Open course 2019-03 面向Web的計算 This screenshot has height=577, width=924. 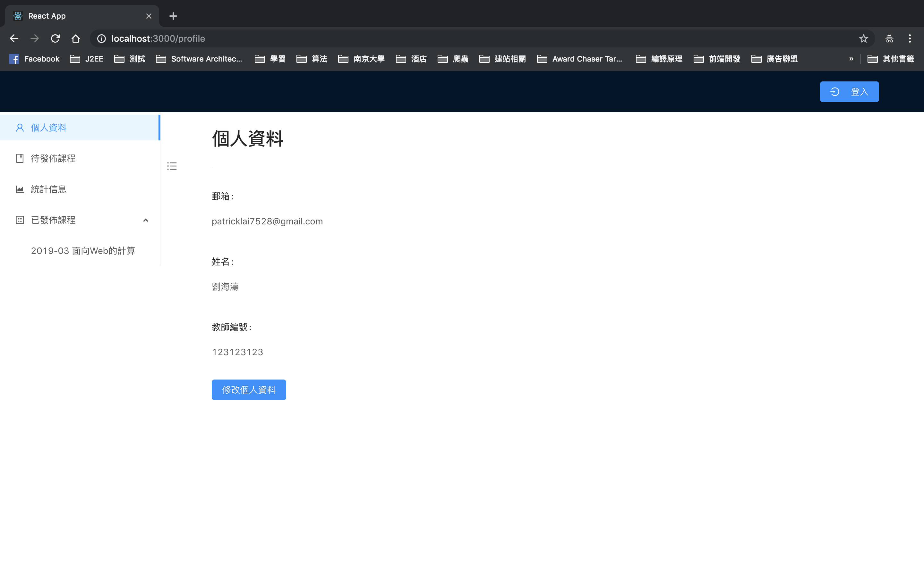(x=83, y=251)
